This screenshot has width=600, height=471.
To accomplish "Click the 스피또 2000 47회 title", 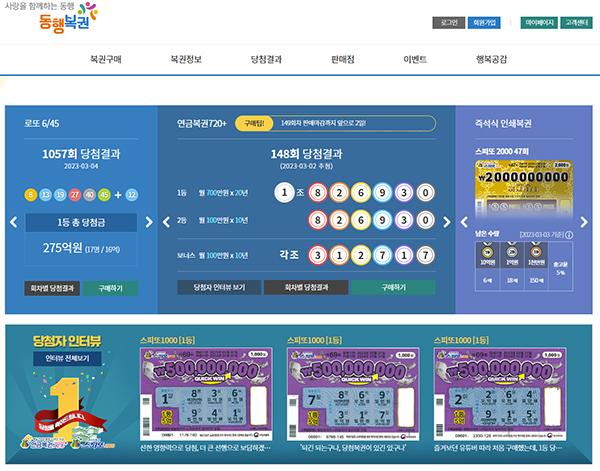I will pyautogui.click(x=502, y=152).
